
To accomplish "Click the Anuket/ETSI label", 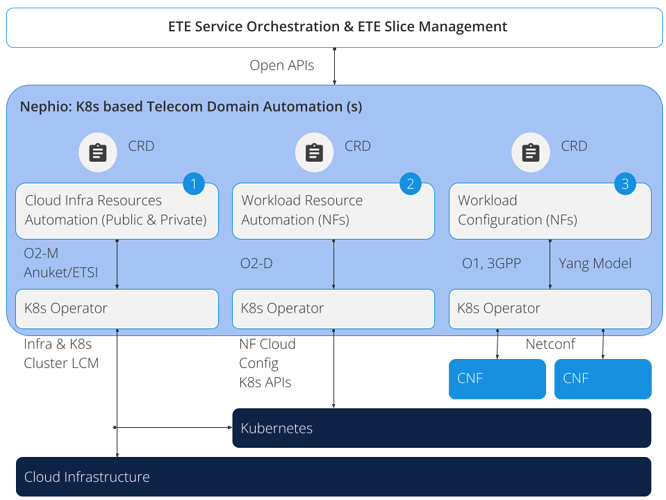I will 61,272.
